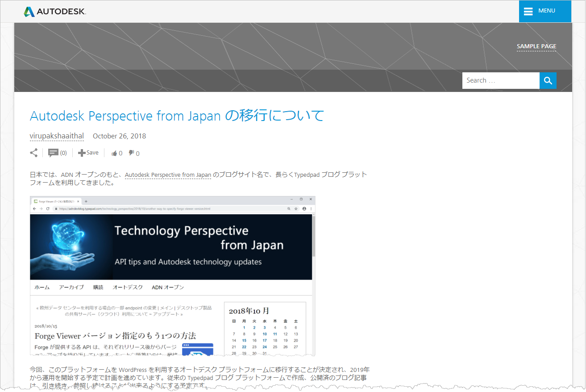Go to the SAMPLE PAGE link
This screenshot has width=586, height=392.
coord(536,46)
